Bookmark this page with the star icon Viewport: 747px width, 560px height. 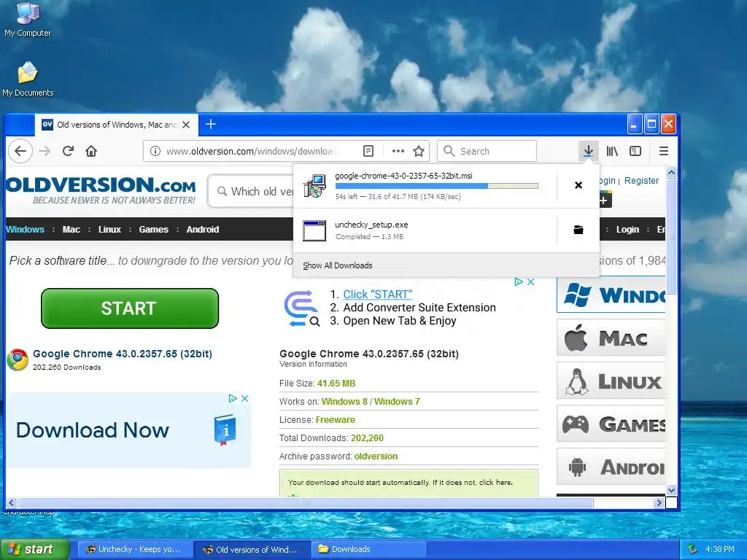pos(419,151)
